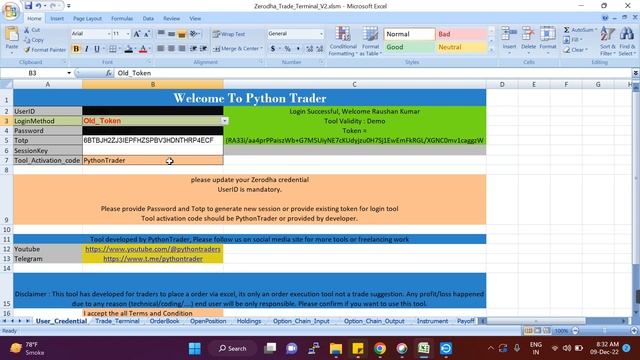Open the Review ribbon tab
This screenshot has height=360, width=640.
[x=171, y=18]
